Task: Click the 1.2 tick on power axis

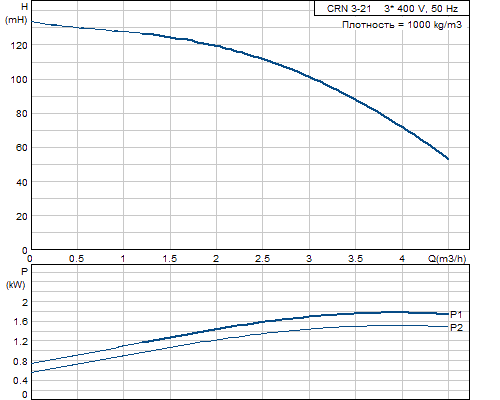Action: [x=20, y=342]
